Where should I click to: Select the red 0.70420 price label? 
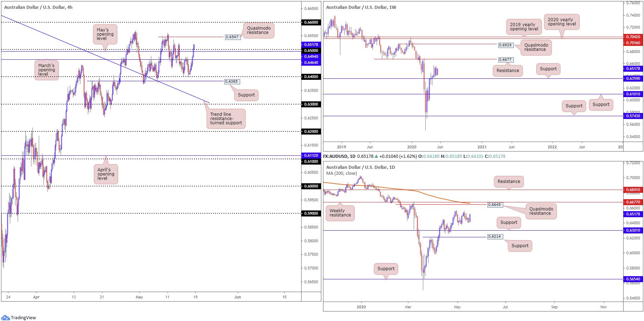coord(633,37)
